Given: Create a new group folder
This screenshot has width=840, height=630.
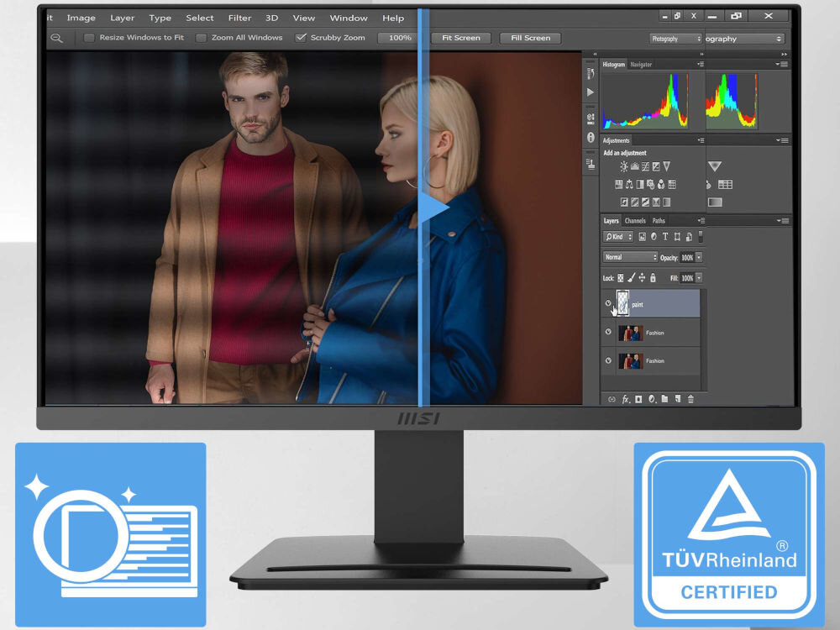Looking at the screenshot, I should tap(664, 399).
